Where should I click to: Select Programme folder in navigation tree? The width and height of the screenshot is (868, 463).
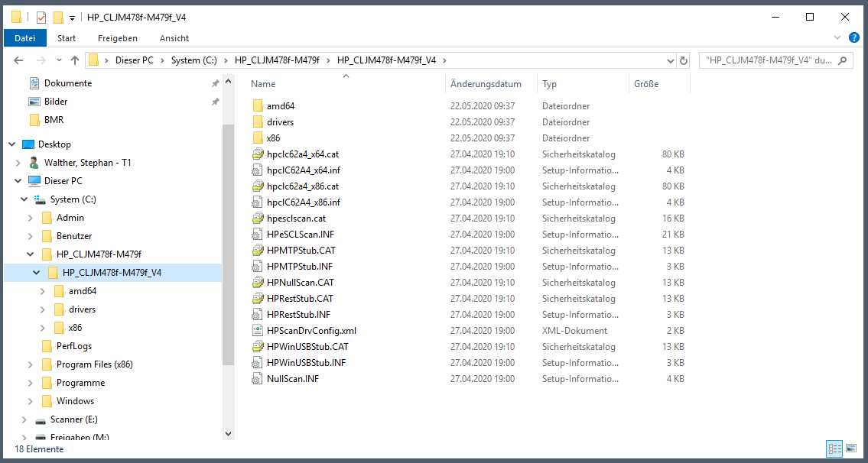click(80, 383)
